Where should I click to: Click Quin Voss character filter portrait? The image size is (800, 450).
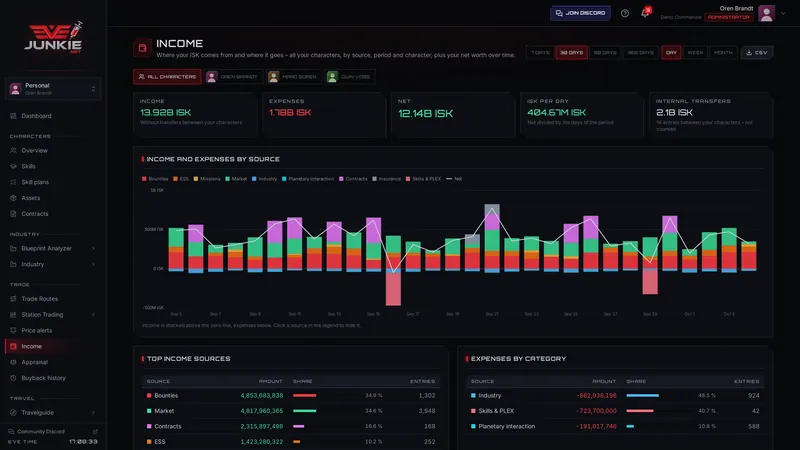(332, 77)
